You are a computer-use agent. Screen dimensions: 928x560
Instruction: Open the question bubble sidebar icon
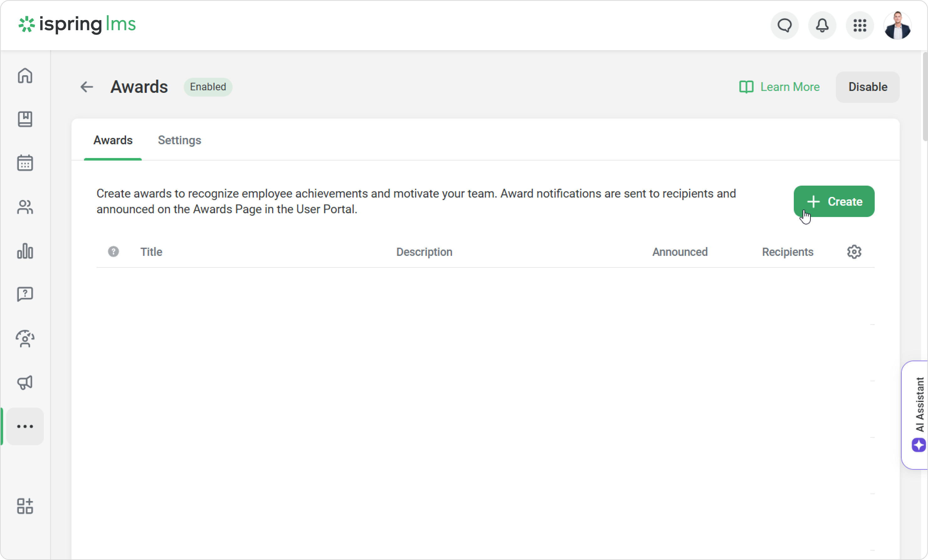tap(25, 294)
